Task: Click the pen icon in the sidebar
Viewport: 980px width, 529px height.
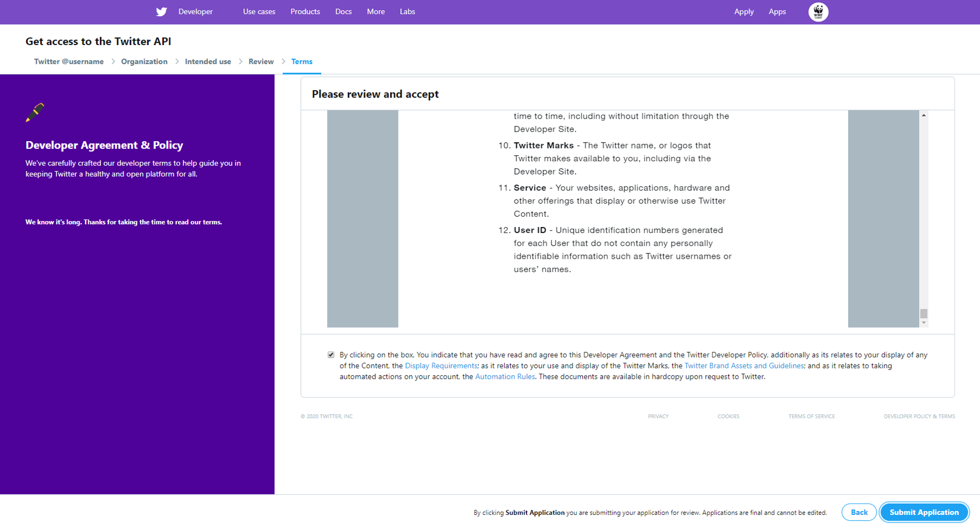Action: 35,112
